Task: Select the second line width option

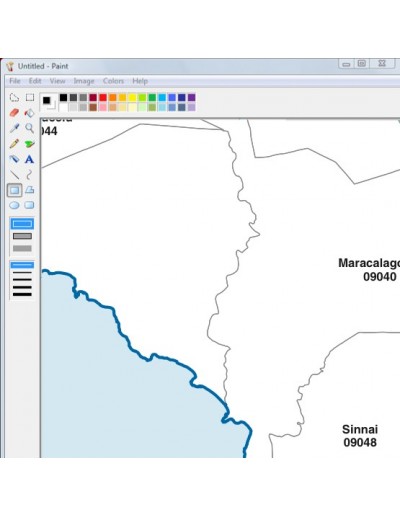Action: [x=22, y=273]
